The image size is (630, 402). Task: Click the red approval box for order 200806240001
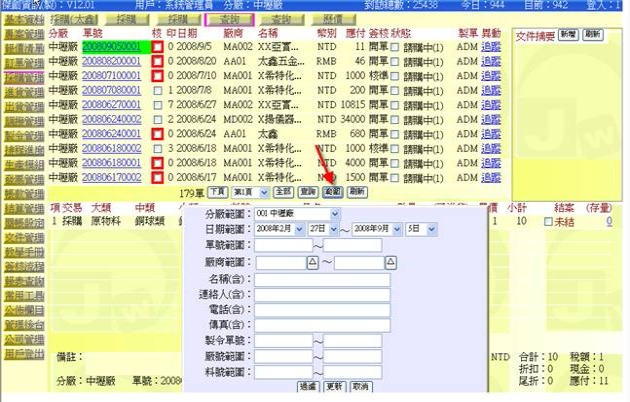(157, 133)
